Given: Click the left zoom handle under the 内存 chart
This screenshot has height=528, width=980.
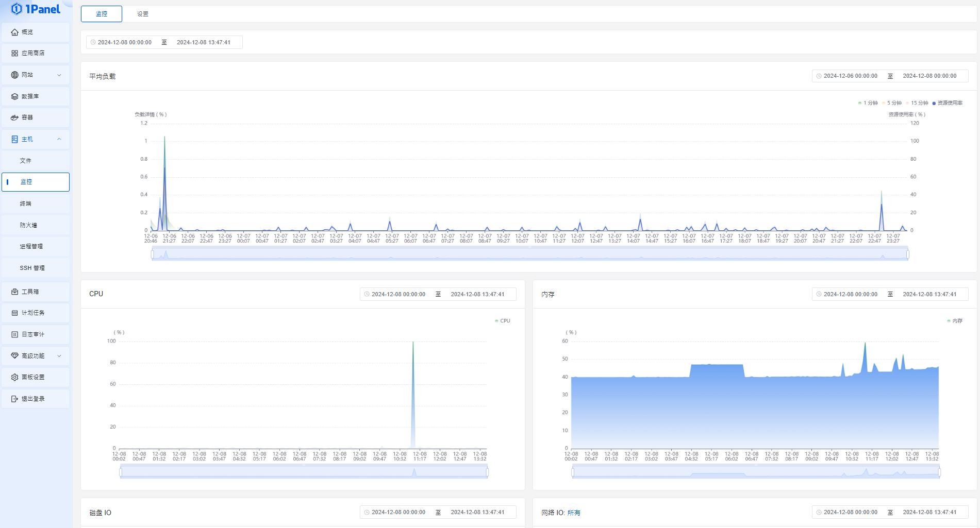Looking at the screenshot, I should 573,472.
